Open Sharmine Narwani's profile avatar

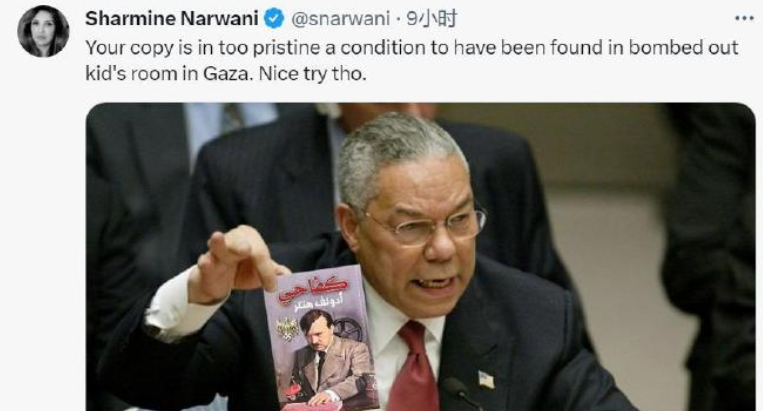pos(43,31)
